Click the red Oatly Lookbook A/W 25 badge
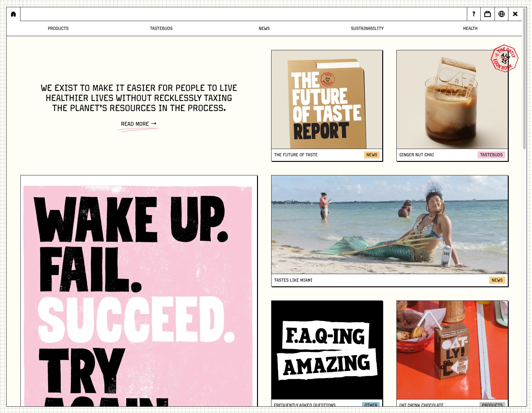This screenshot has width=532, height=413. [504, 58]
